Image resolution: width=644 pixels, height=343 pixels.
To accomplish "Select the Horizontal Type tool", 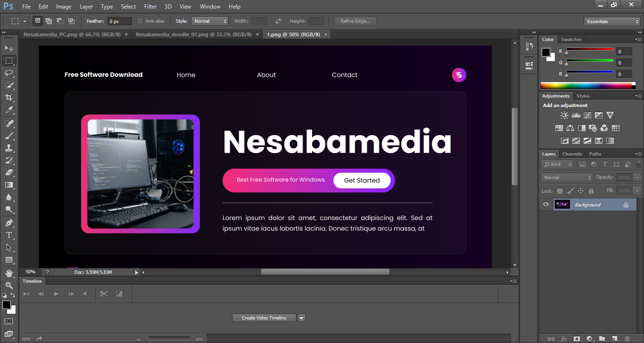I will (x=9, y=235).
